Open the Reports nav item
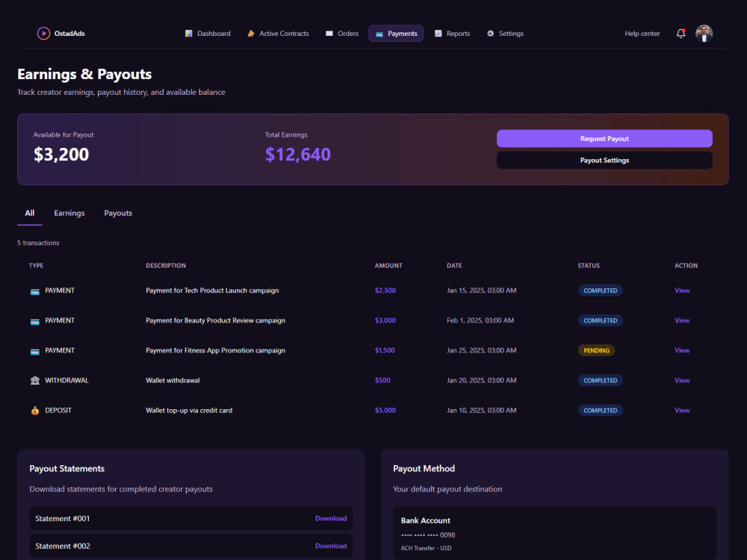Screen dimensions: 747x560 (452, 34)
